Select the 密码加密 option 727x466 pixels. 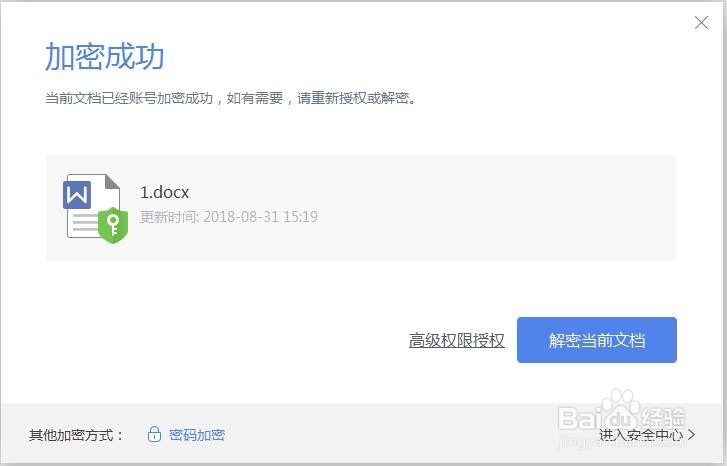(197, 434)
